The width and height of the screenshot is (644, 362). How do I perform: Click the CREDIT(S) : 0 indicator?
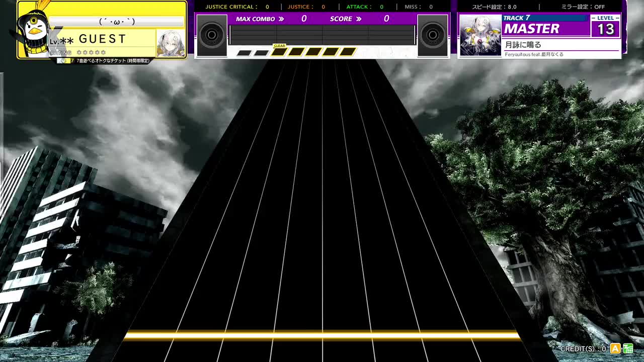click(583, 348)
